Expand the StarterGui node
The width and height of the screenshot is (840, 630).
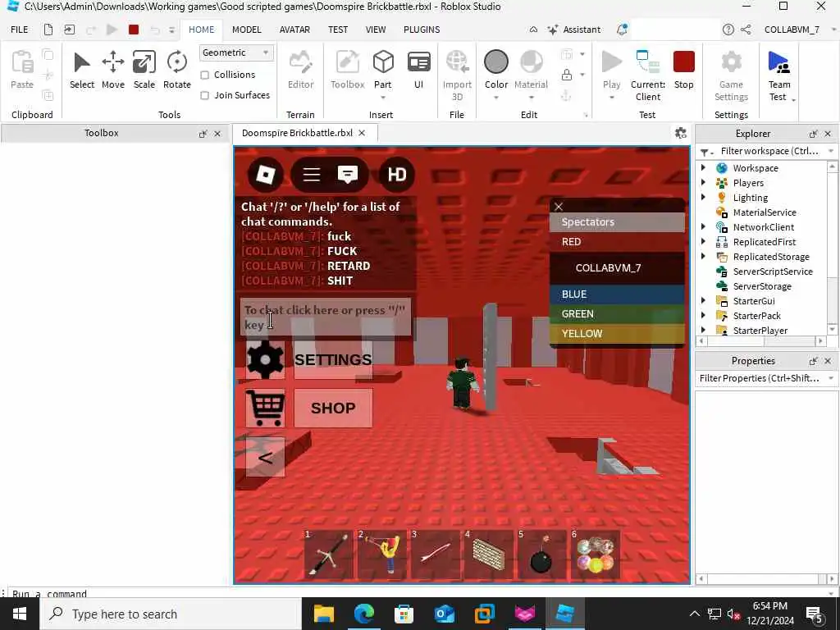point(703,300)
